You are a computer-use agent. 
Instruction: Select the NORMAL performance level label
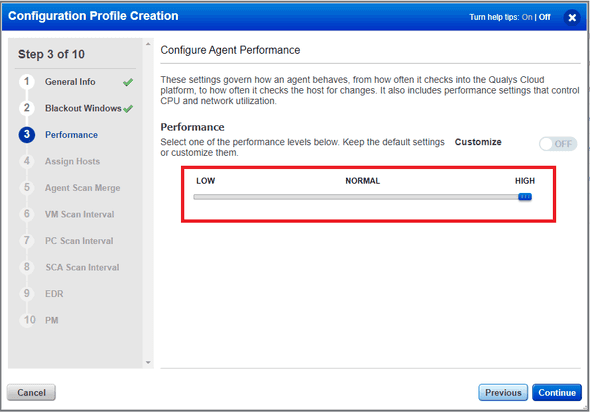point(362,181)
